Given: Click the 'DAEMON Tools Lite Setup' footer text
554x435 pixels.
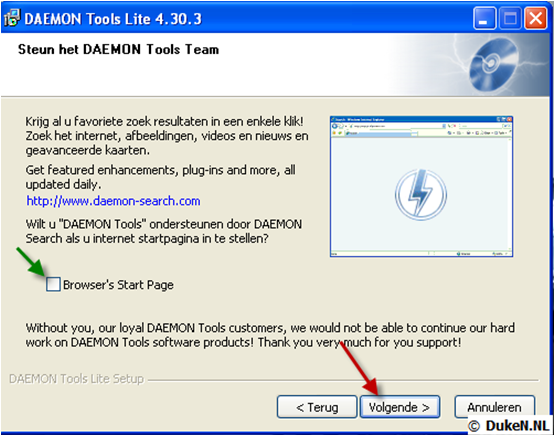Looking at the screenshot, I should (x=76, y=379).
